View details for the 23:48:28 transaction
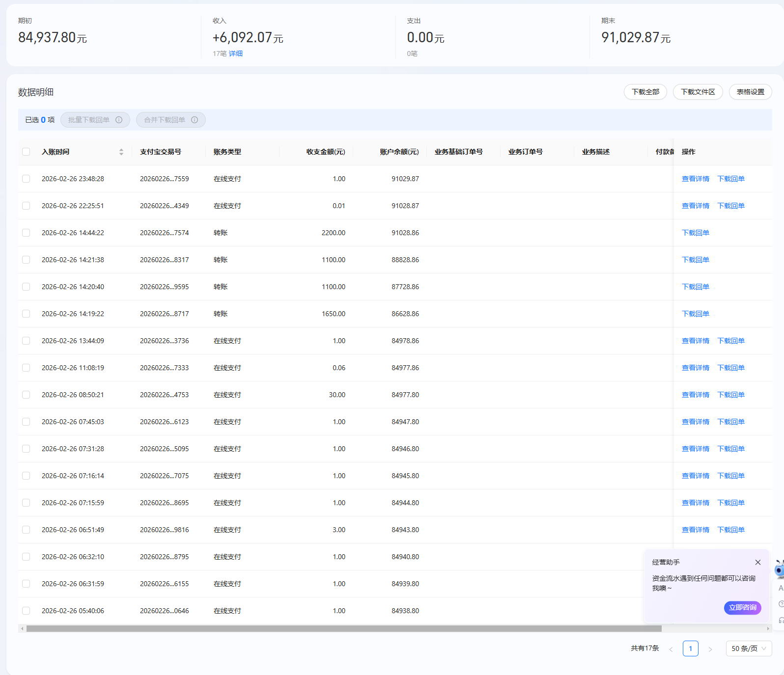This screenshot has height=675, width=784. click(695, 179)
